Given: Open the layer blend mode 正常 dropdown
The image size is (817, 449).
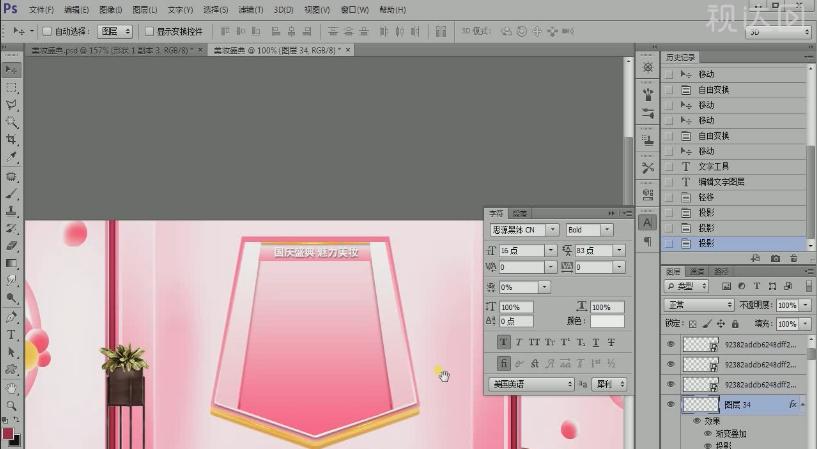Looking at the screenshot, I should [699, 305].
